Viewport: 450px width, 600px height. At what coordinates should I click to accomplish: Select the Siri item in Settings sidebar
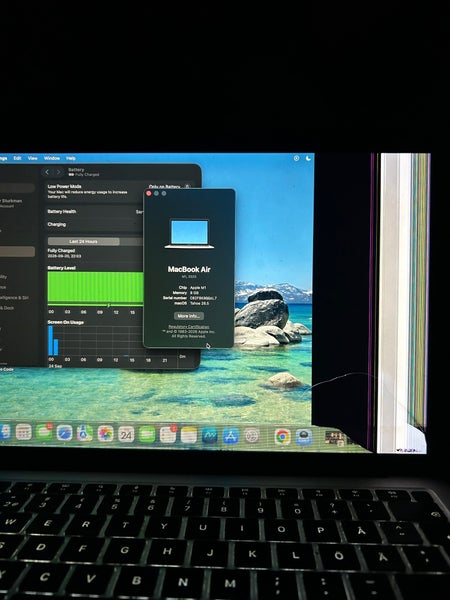coord(14,298)
